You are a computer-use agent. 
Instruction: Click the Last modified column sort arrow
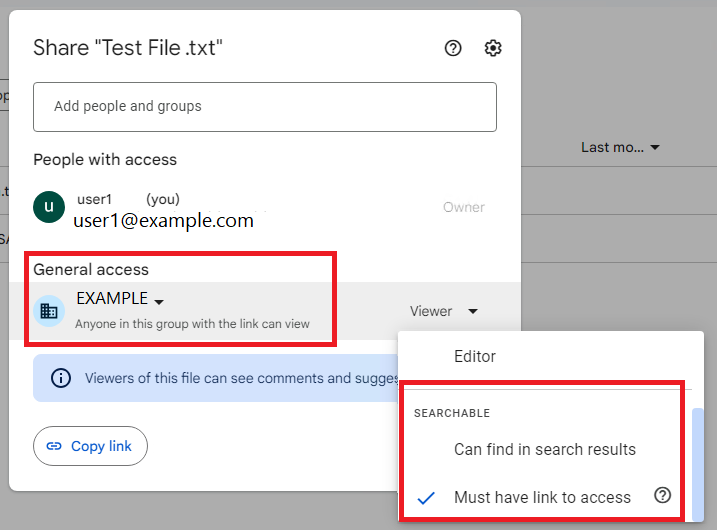click(655, 148)
